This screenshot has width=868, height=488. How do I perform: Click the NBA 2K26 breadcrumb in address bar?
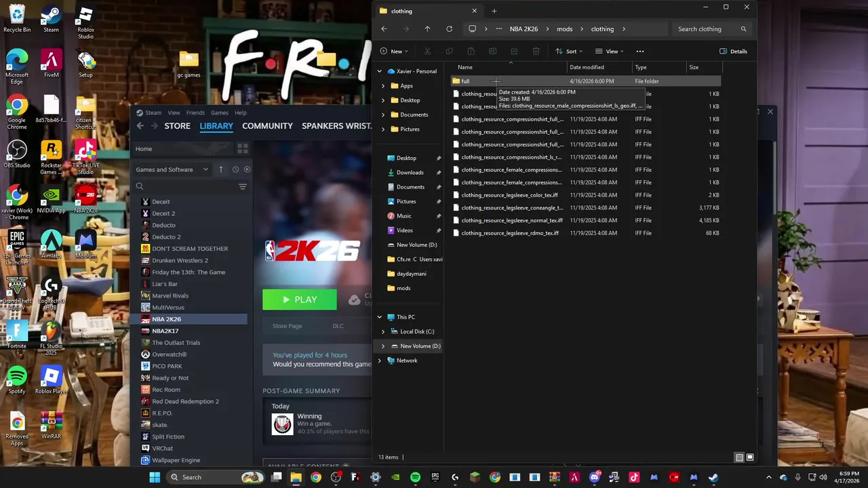point(524,29)
